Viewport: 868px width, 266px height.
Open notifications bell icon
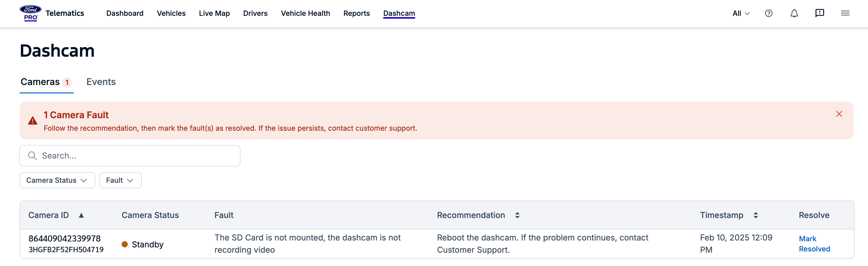tap(794, 14)
